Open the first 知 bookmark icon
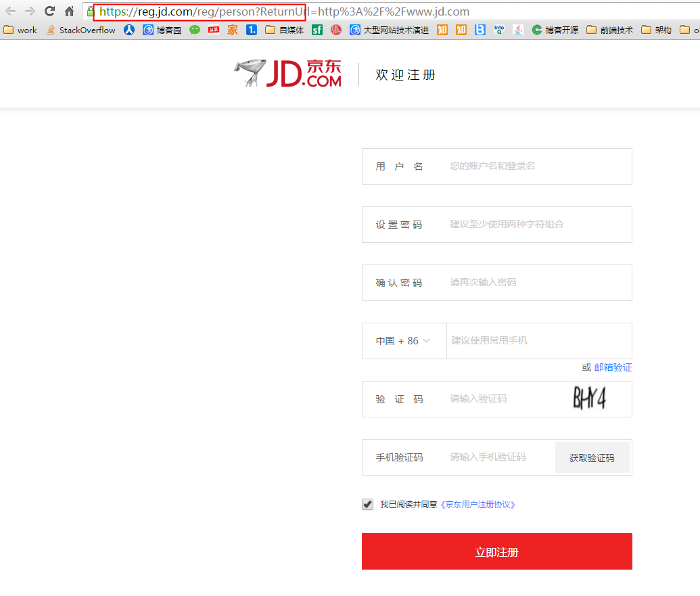Viewport: 700px width, 596px height. tap(442, 30)
